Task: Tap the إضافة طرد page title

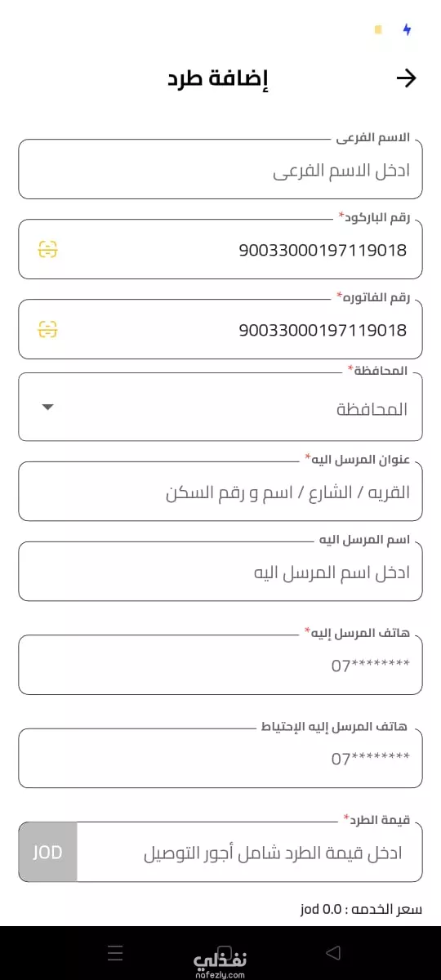Action: coord(218,79)
